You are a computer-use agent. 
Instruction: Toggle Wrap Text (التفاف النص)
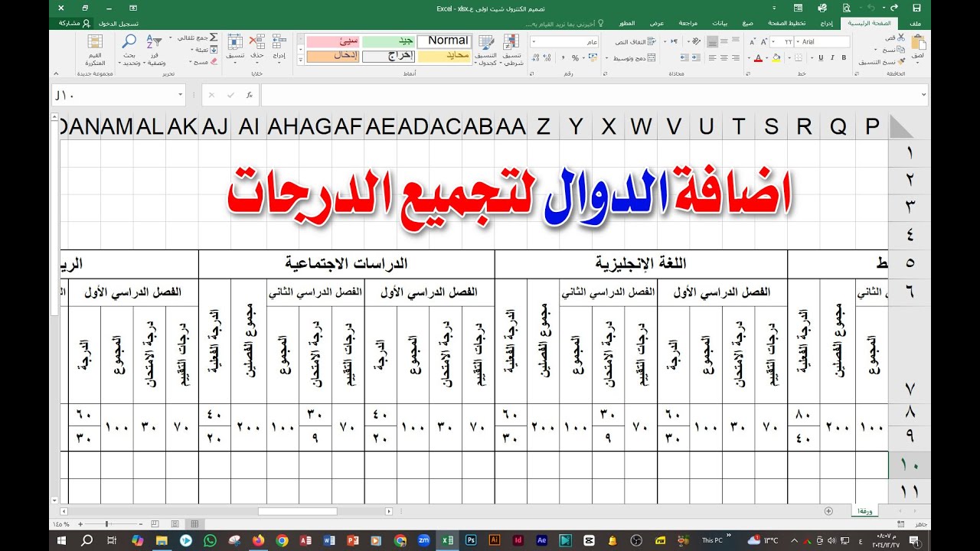[x=635, y=41]
